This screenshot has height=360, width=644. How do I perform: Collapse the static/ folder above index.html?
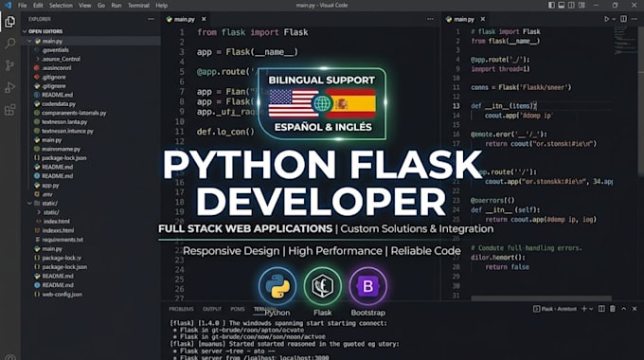pos(29,204)
